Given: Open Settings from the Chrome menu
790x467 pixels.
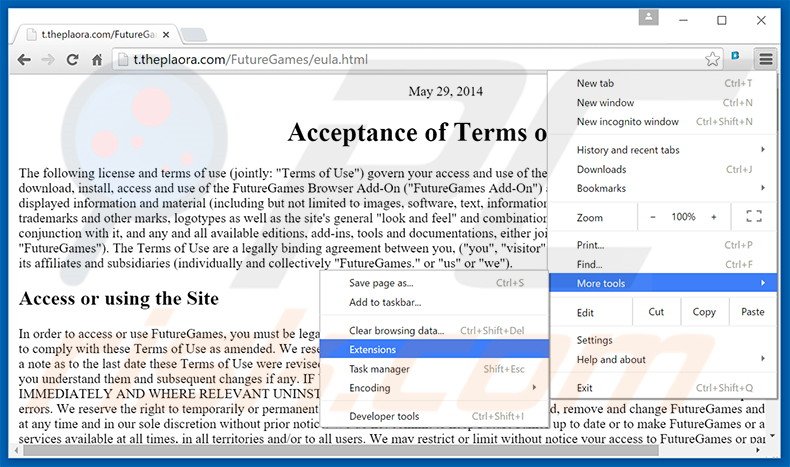Looking at the screenshot, I should coord(663,340).
